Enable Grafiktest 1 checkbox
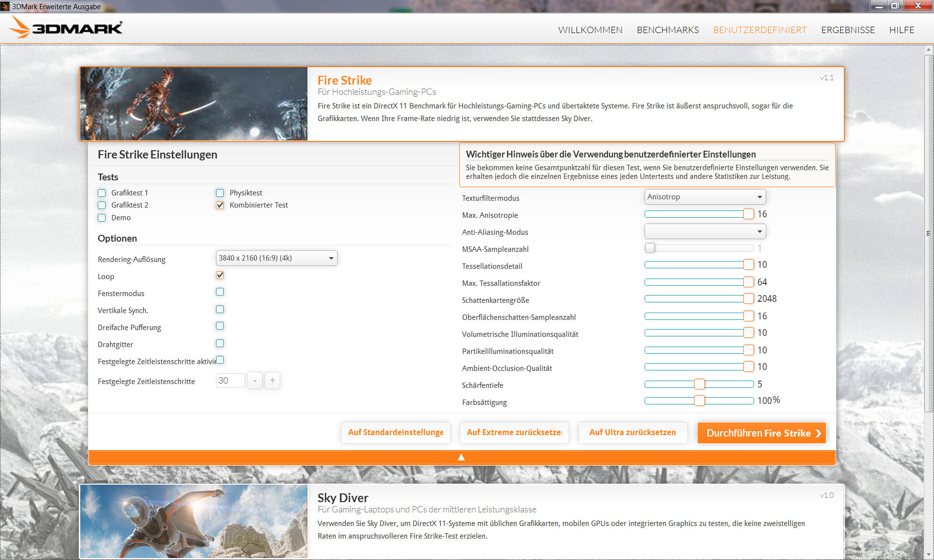 [102, 193]
